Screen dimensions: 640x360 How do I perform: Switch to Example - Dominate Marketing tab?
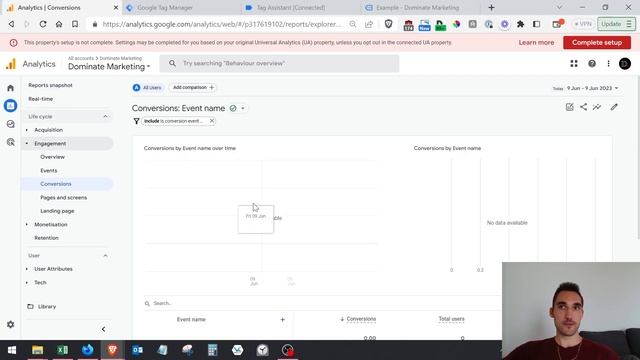tap(421, 8)
